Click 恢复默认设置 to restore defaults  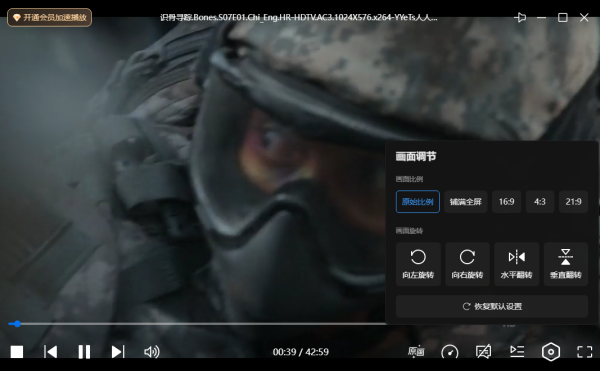coord(492,306)
